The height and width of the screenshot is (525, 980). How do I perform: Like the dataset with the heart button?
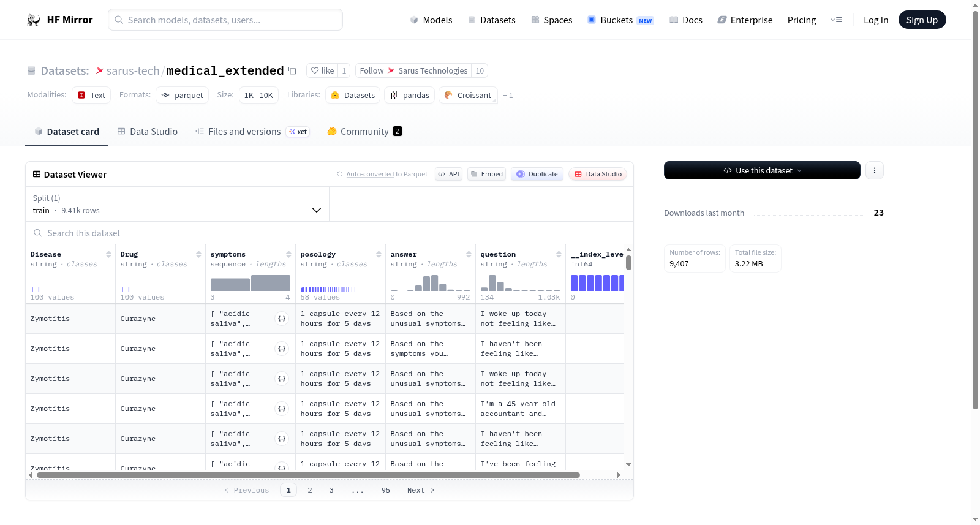click(322, 70)
